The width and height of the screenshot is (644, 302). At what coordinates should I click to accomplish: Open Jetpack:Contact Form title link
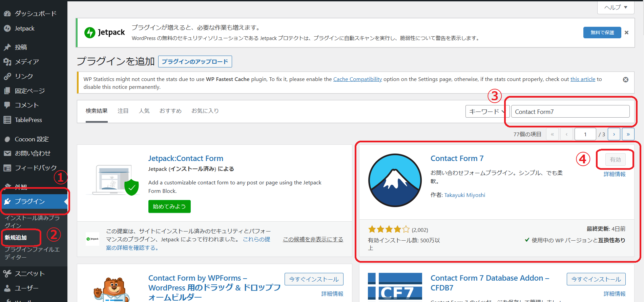coord(186,158)
